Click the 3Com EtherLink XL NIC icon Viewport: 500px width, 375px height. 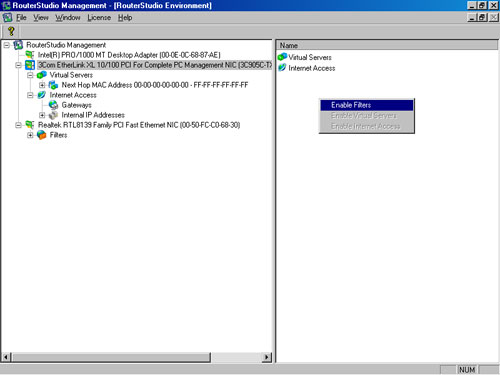30,65
